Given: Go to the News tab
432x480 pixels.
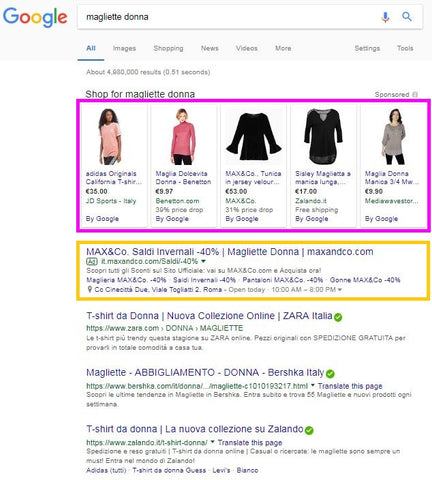Looking at the screenshot, I should point(210,48).
